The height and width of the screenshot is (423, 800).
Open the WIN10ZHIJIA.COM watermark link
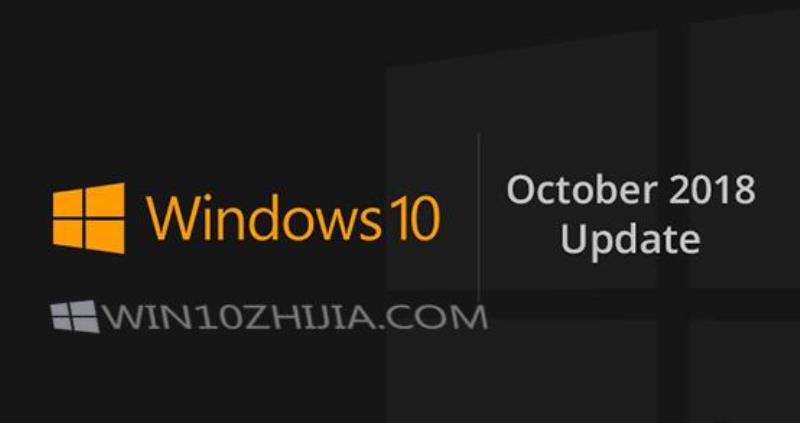point(295,317)
